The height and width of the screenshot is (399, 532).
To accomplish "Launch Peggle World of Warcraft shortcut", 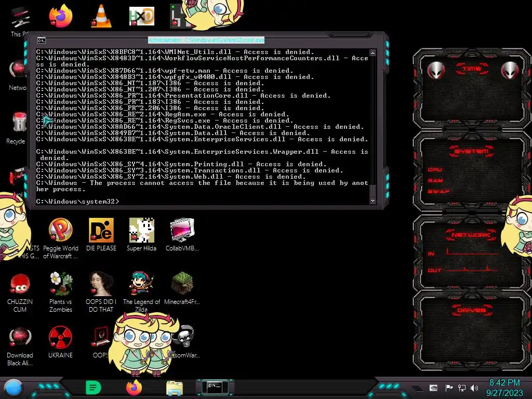I will 60,238.
